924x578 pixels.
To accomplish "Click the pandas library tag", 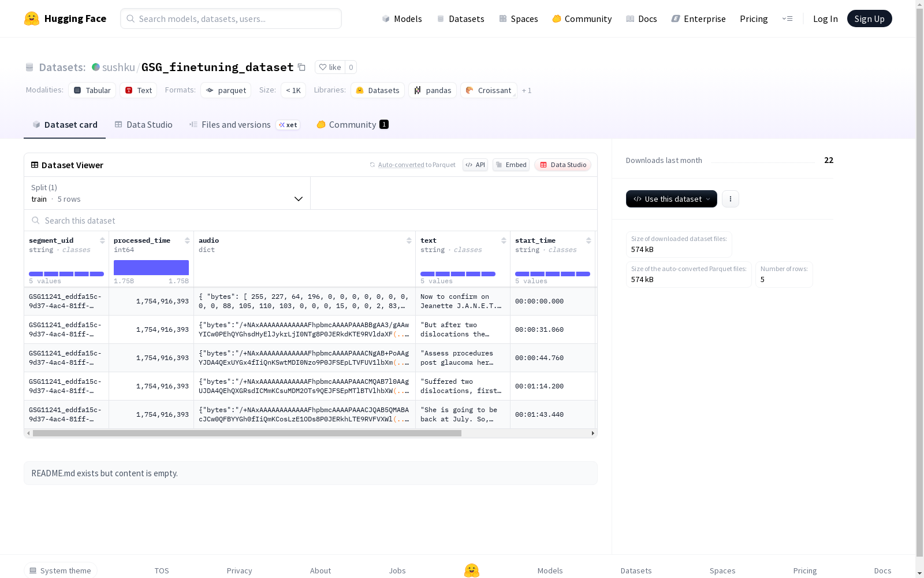I will [433, 90].
